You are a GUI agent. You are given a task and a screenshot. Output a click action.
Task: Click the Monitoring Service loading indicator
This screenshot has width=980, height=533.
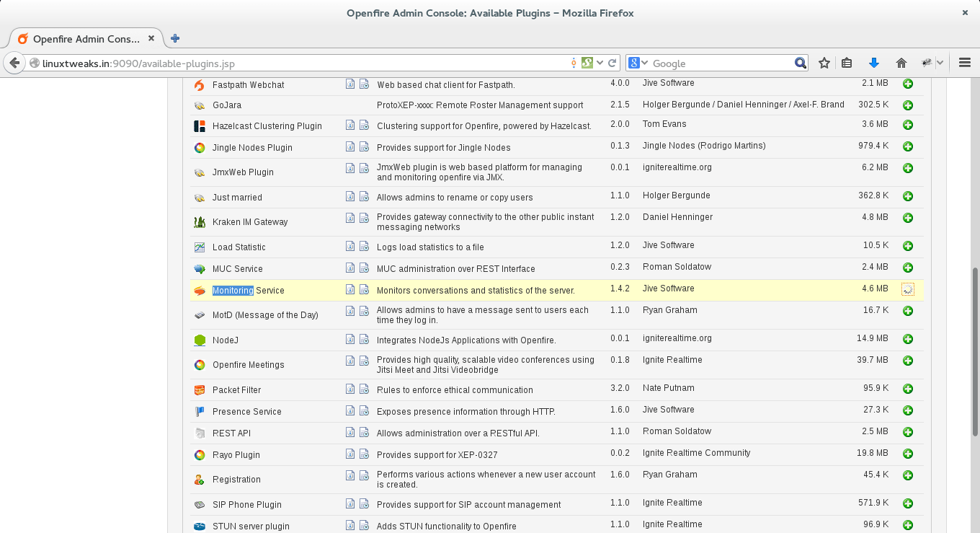tap(908, 290)
